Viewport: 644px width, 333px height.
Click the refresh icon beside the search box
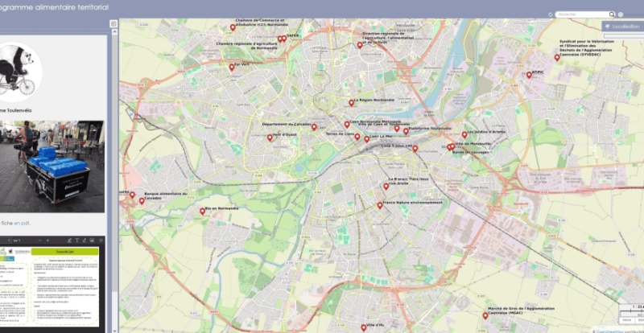point(551,14)
